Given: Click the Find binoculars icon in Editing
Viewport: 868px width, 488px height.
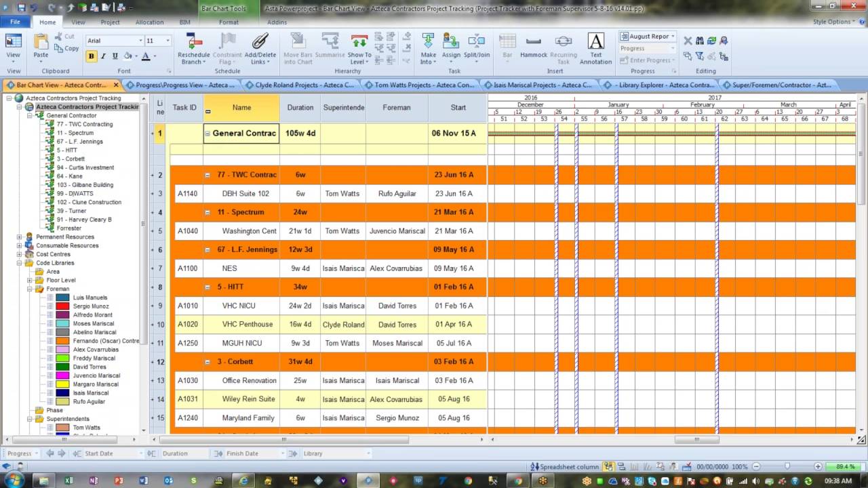Looking at the screenshot, I should (x=700, y=41).
